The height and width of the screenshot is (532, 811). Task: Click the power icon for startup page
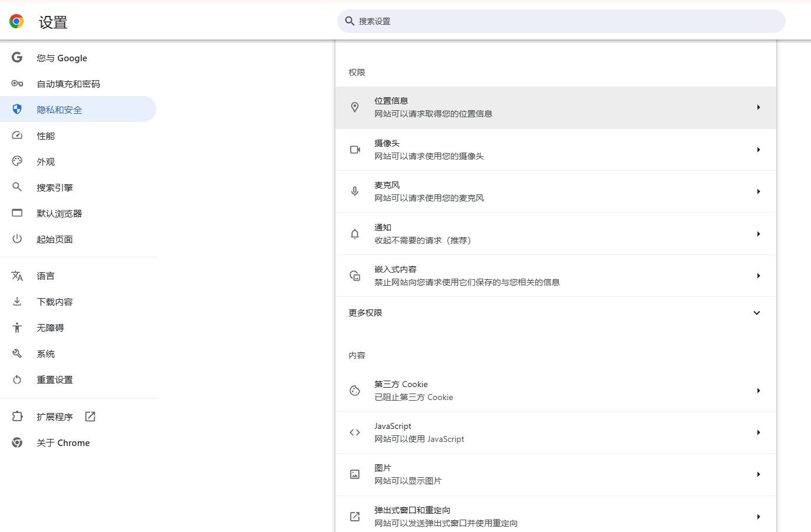[17, 239]
